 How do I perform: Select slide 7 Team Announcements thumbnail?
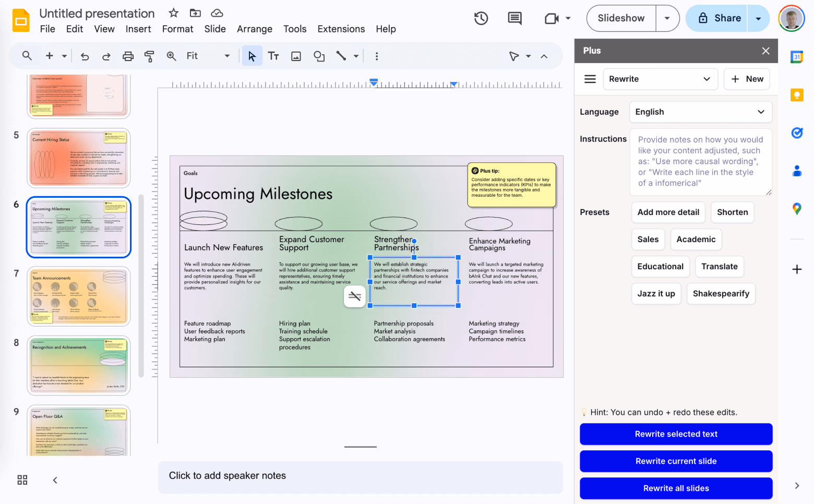78,296
